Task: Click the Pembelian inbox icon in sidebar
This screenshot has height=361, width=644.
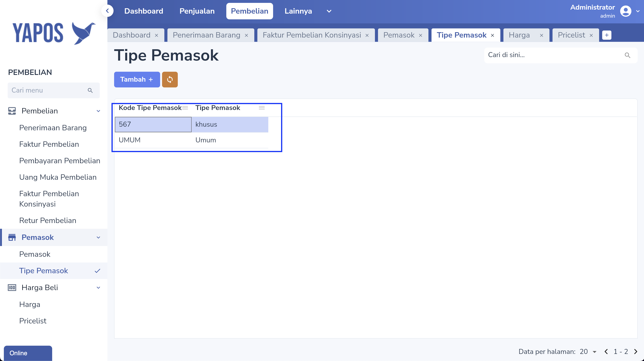Action: [12, 111]
